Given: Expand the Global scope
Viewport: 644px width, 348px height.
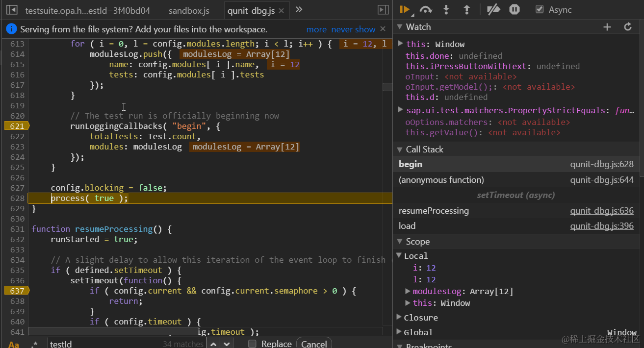Looking at the screenshot, I should pos(399,332).
